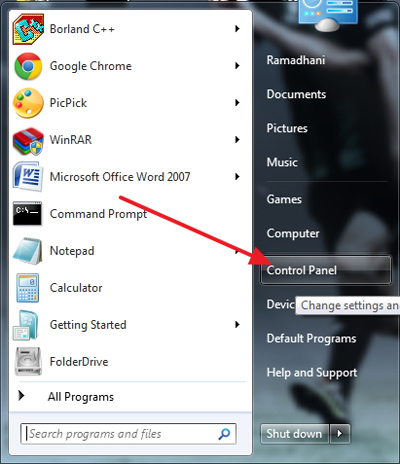Click the user account picture at top
The height and width of the screenshot is (464, 400).
click(x=328, y=15)
